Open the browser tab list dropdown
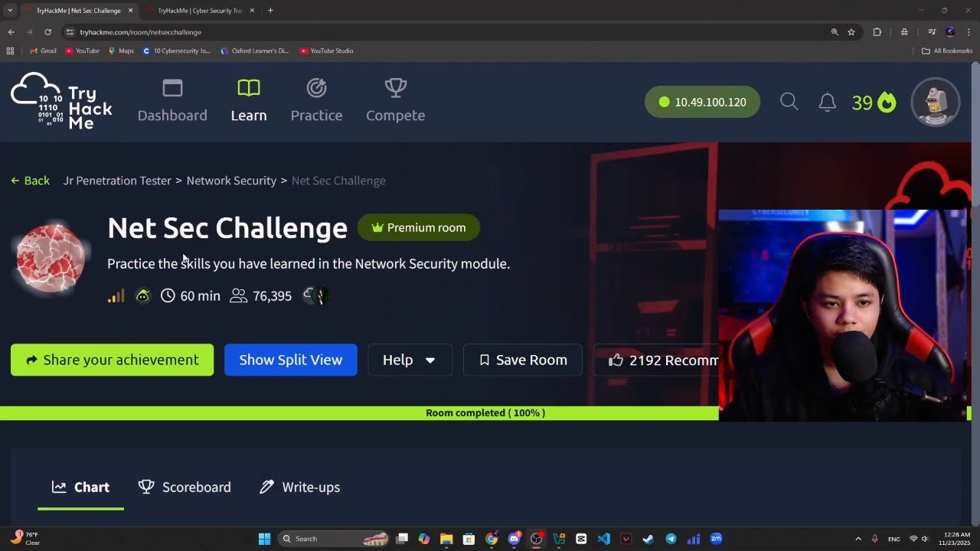Image resolution: width=980 pixels, height=551 pixels. click(10, 11)
